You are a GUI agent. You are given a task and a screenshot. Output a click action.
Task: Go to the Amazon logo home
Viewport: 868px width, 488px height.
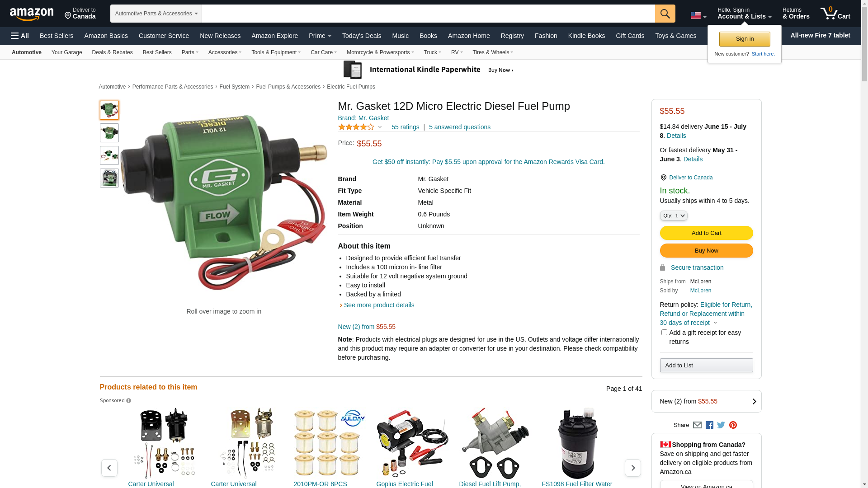coord(32,14)
